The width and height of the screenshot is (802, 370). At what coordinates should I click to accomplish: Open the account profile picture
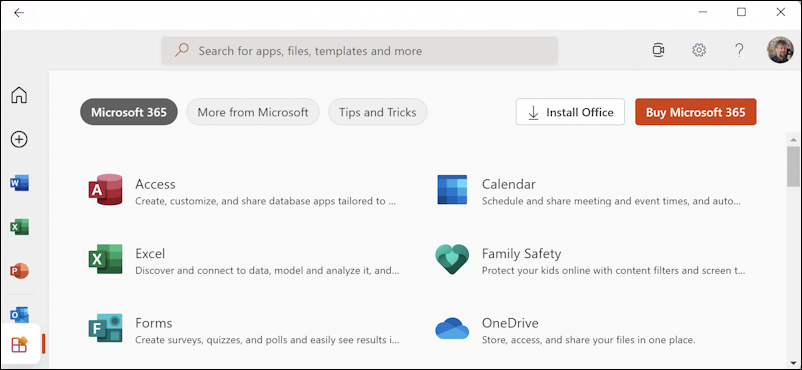780,50
